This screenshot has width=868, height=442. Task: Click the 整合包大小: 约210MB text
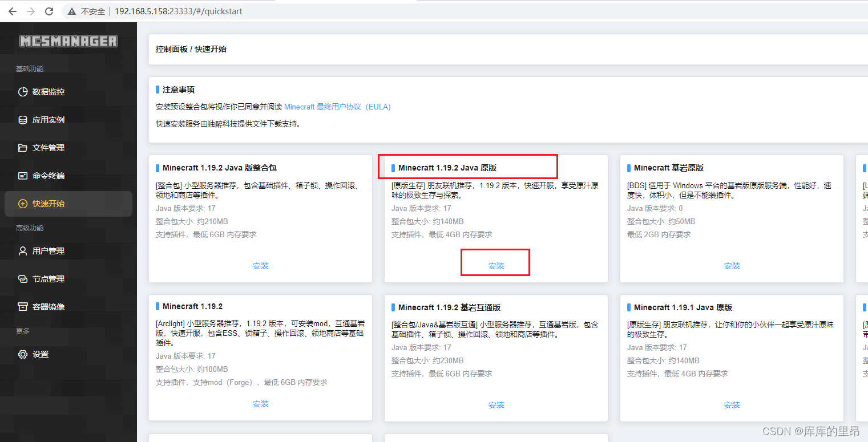[192, 221]
